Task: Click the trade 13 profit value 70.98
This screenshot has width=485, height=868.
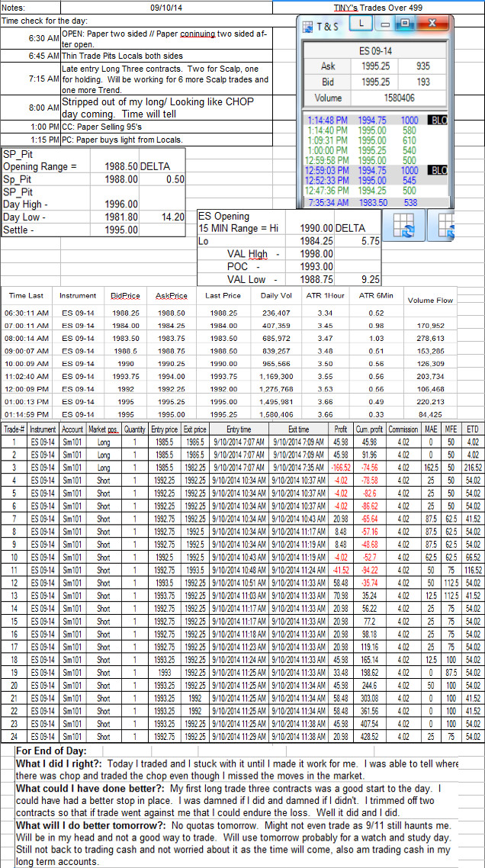Action: (341, 594)
